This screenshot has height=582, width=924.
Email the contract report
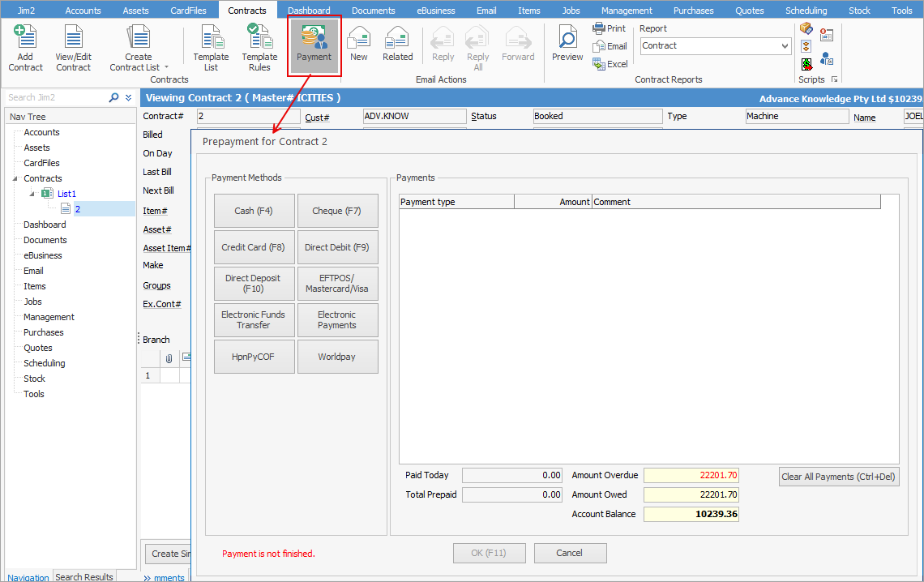pos(610,46)
